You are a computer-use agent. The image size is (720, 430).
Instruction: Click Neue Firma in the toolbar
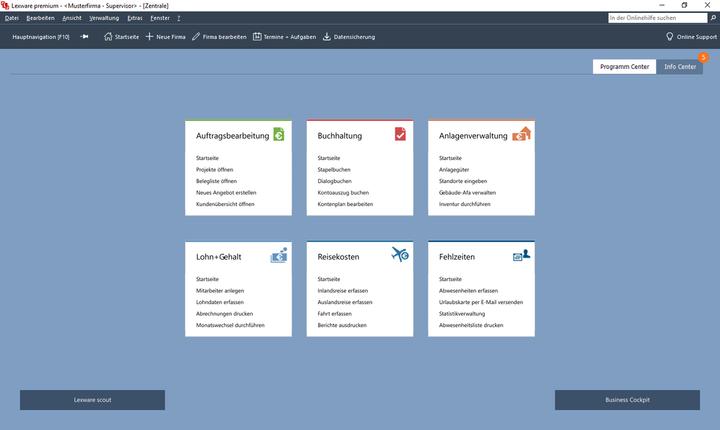[x=165, y=37]
